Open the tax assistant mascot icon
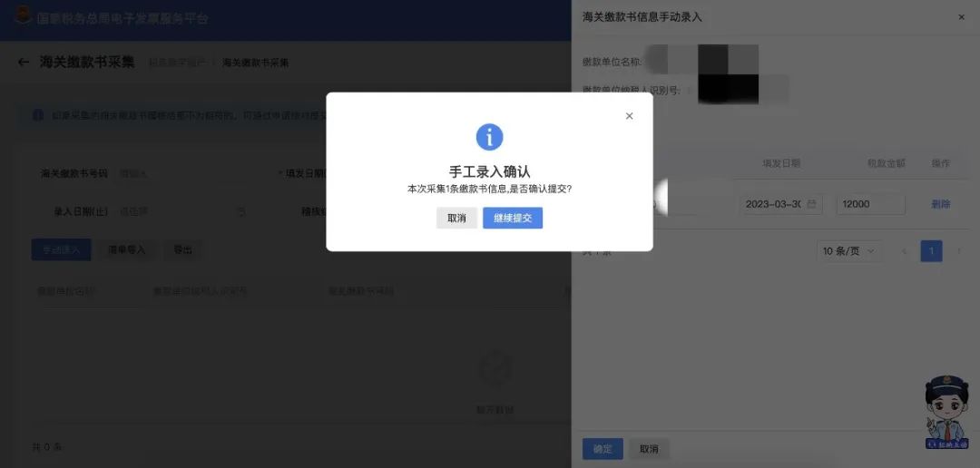Viewport: 980px width, 468px height. [x=946, y=413]
